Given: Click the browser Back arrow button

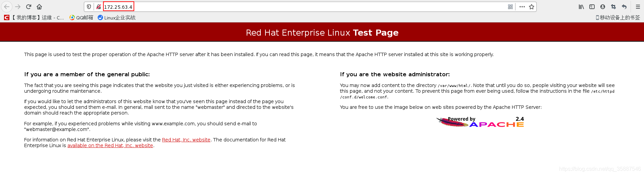Looking at the screenshot, I should click(x=7, y=7).
